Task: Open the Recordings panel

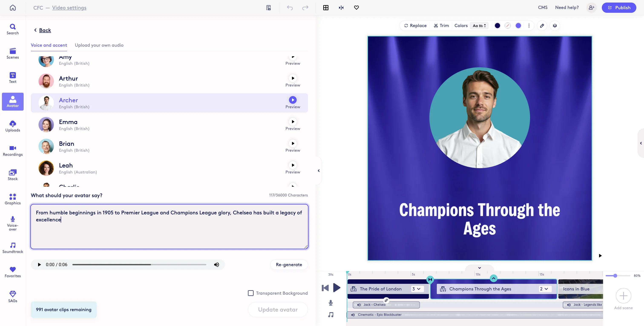Action: click(x=13, y=150)
